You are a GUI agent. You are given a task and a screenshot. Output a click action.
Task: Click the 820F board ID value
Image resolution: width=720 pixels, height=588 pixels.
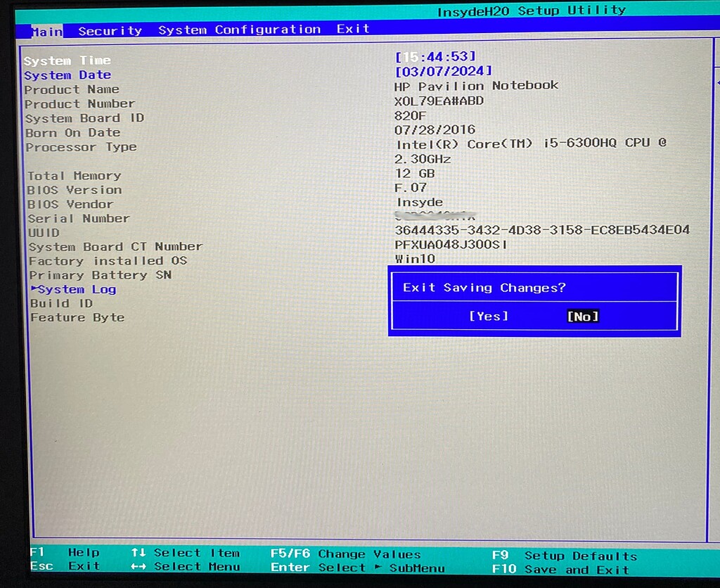point(410,115)
